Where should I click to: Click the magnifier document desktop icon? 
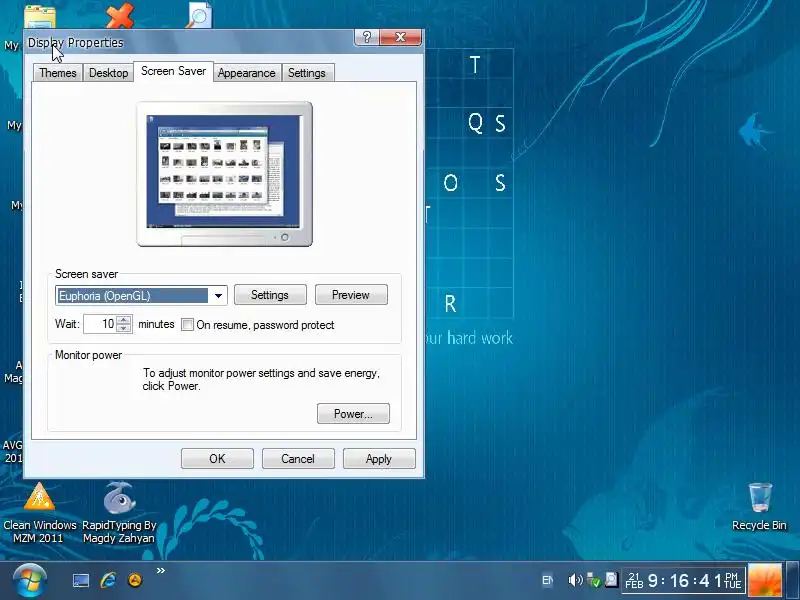[199, 15]
